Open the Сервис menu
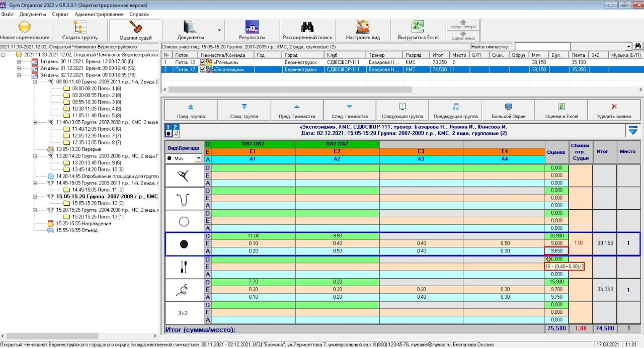This screenshot has width=644, height=348. click(60, 14)
